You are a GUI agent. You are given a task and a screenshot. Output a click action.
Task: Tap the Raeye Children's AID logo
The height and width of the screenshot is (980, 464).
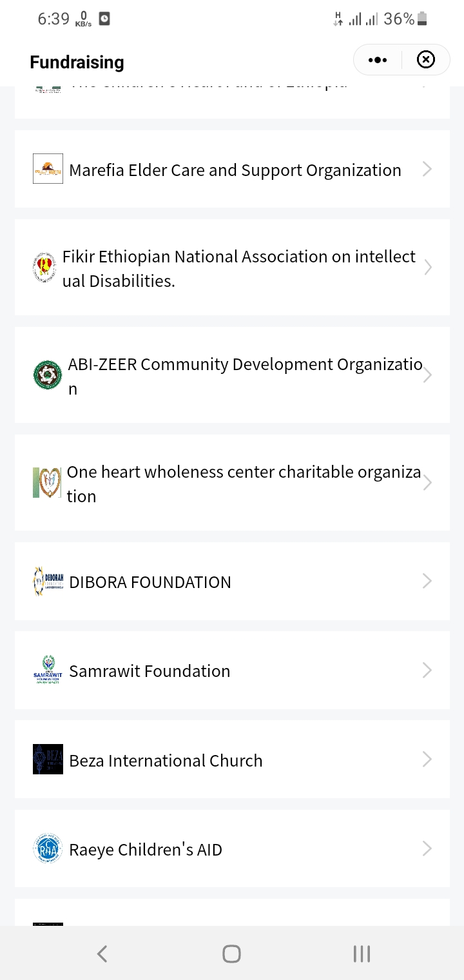(48, 849)
